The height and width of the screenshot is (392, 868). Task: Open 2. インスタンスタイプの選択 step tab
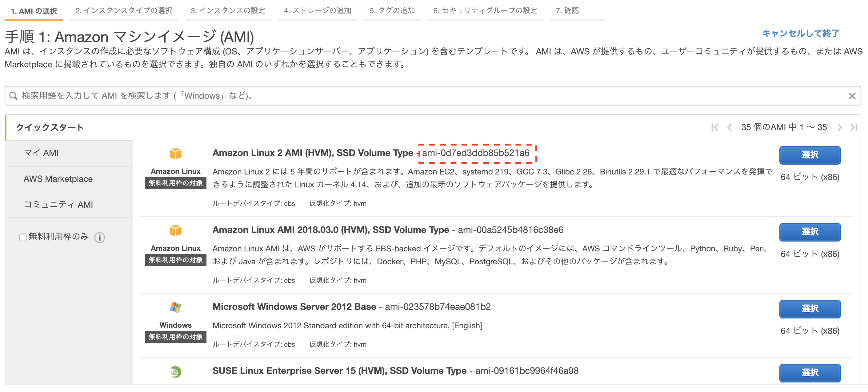tap(124, 11)
